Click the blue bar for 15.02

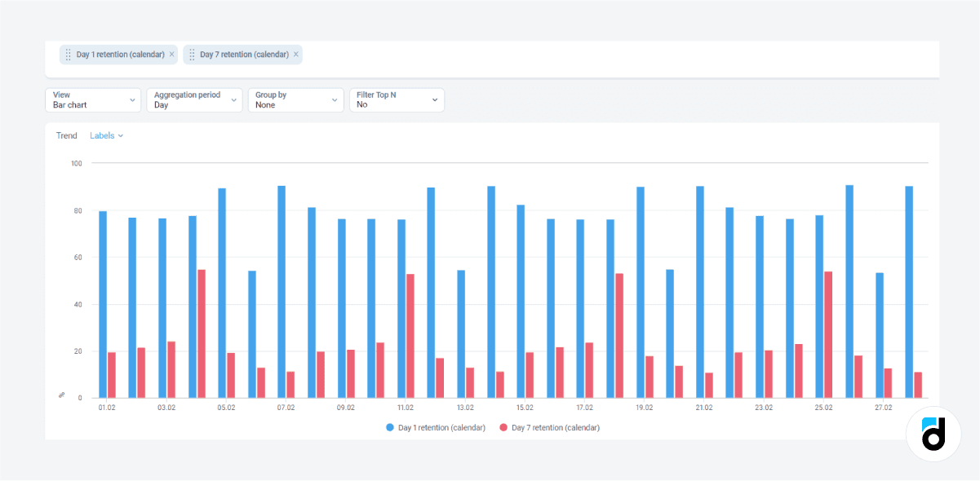coord(521,302)
